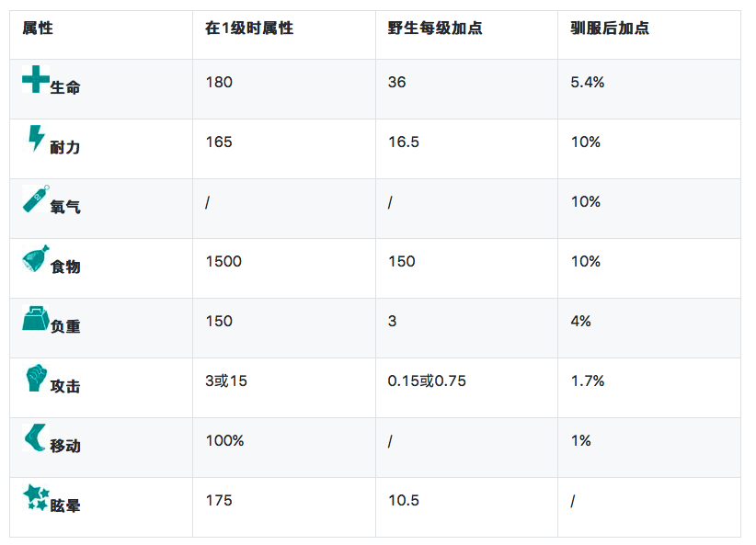This screenshot has width=756, height=545.
Task: Click the attack value 3或15 cell
Action: [x=226, y=380]
